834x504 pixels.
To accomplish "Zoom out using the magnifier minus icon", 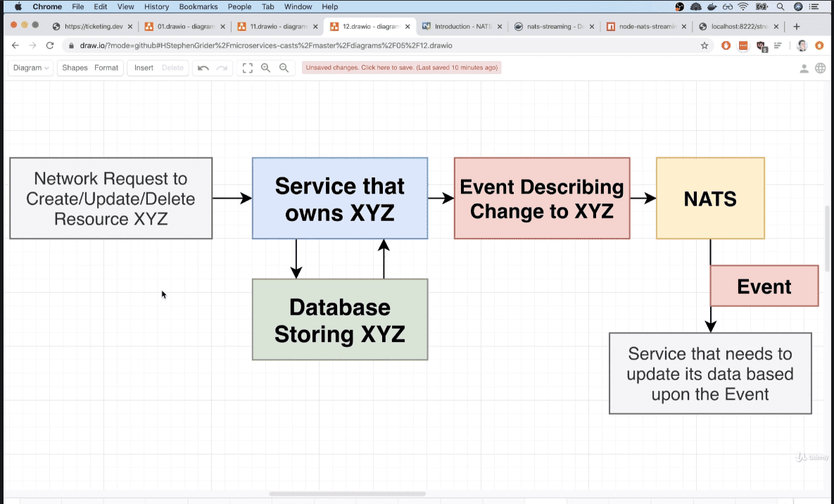I will click(x=284, y=68).
